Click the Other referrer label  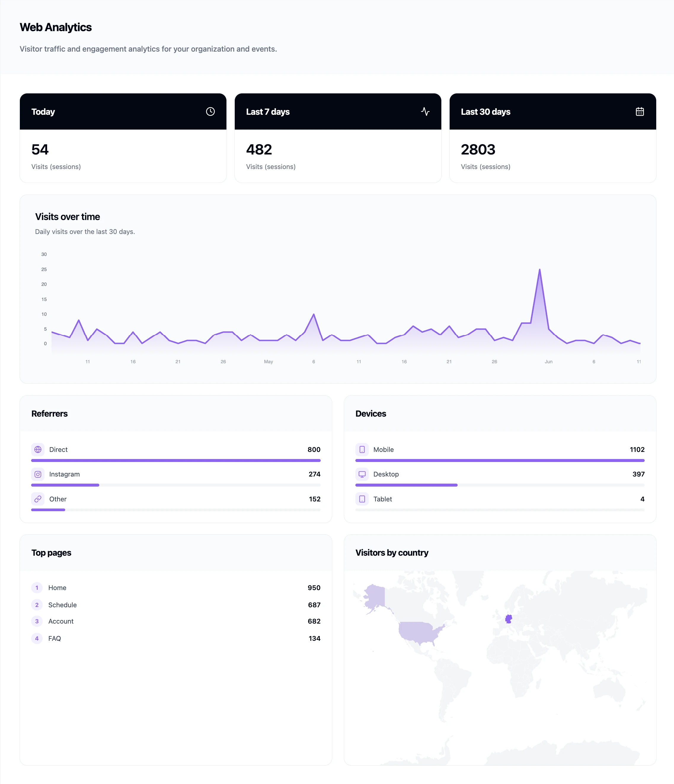(58, 499)
